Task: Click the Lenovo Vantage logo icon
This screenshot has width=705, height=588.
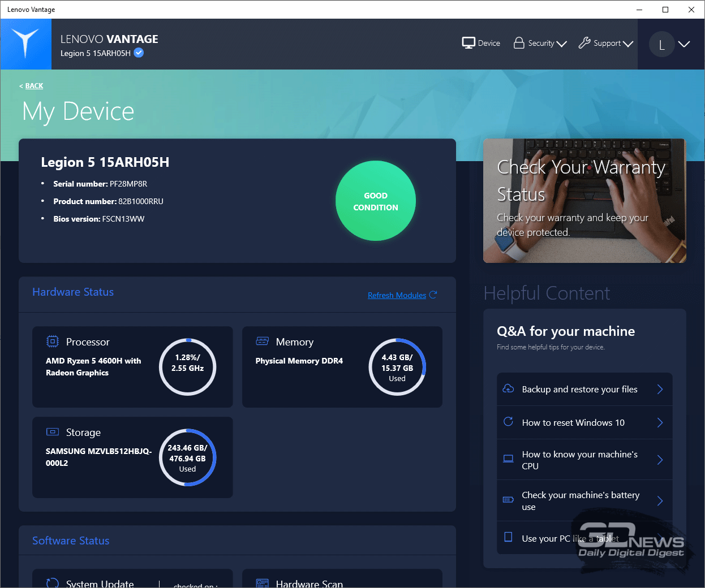Action: [26, 44]
